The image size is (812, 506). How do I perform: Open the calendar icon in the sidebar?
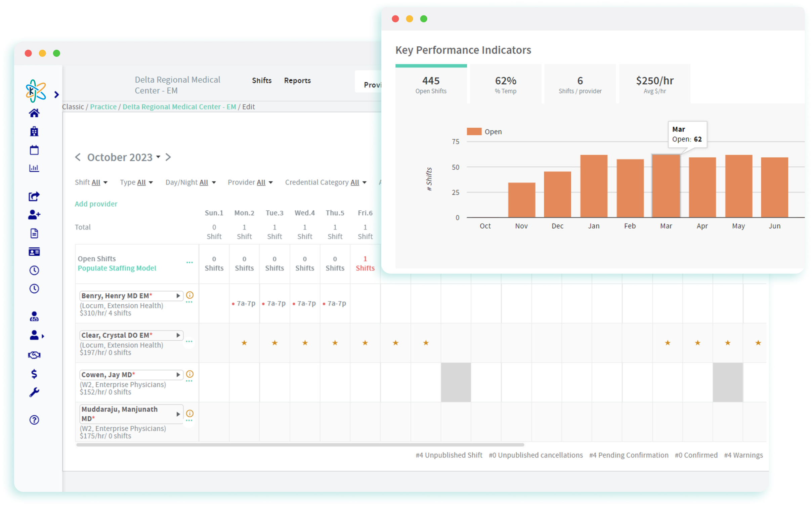[x=34, y=150]
